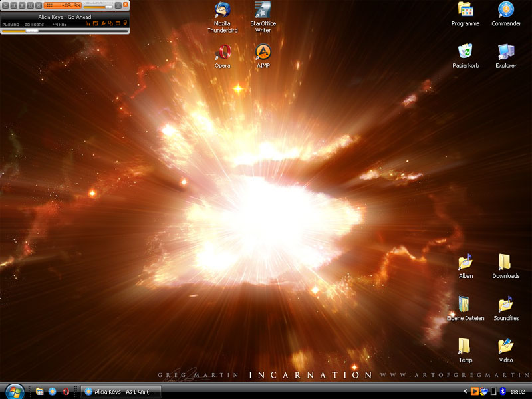Open the Bluetooth tray icon
The height and width of the screenshot is (399, 532).
(503, 392)
